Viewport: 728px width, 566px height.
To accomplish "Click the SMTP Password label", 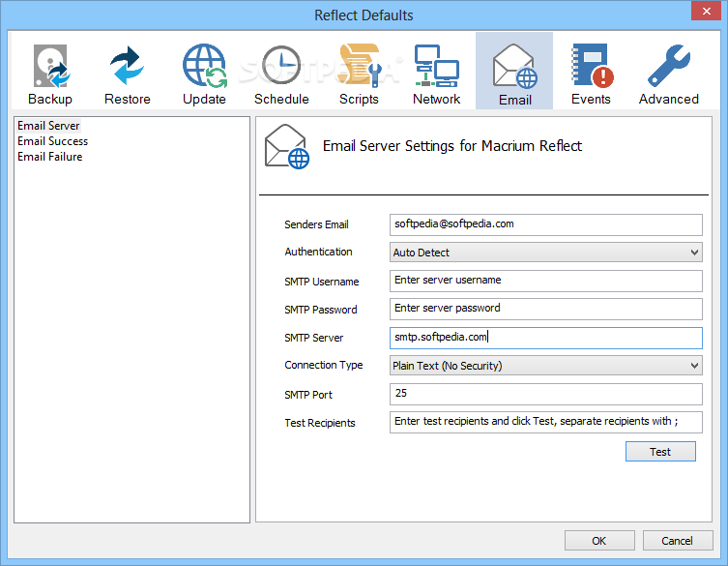I will click(320, 310).
